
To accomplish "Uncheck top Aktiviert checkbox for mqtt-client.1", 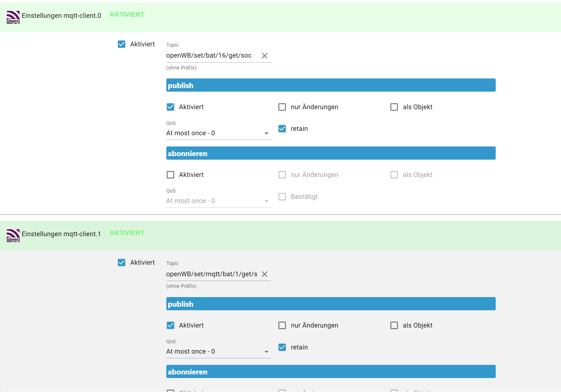I will (x=122, y=263).
